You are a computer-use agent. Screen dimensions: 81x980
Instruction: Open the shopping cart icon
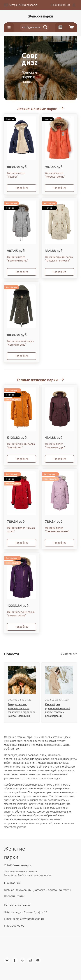pos(71,27)
